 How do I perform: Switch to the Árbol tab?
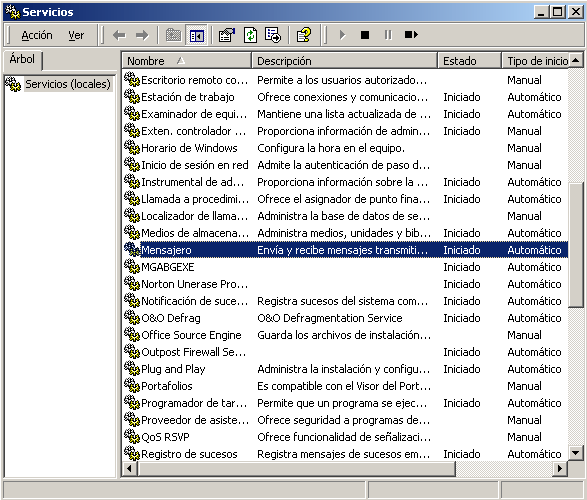click(22, 60)
